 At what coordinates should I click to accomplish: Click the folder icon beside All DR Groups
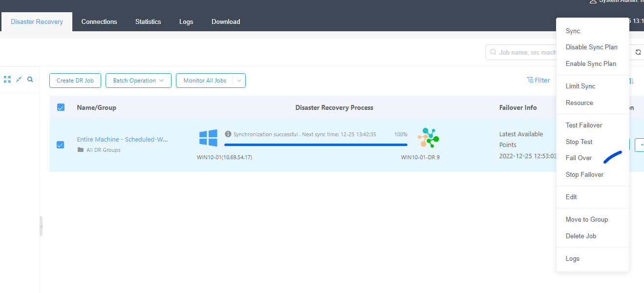(x=81, y=150)
